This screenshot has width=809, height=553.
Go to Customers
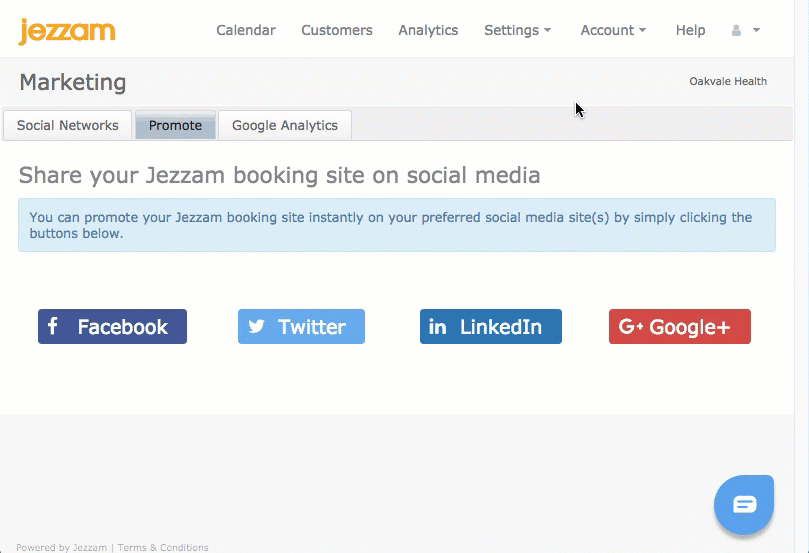[x=337, y=30]
